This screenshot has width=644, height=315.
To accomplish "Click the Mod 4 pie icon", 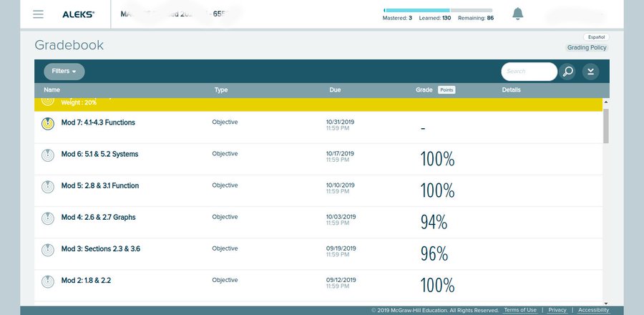I will tap(48, 218).
